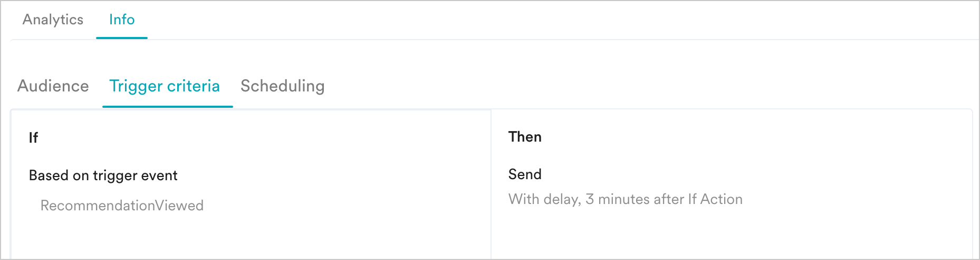980x260 pixels.
Task: Click the "Then" section heading
Action: (x=525, y=137)
